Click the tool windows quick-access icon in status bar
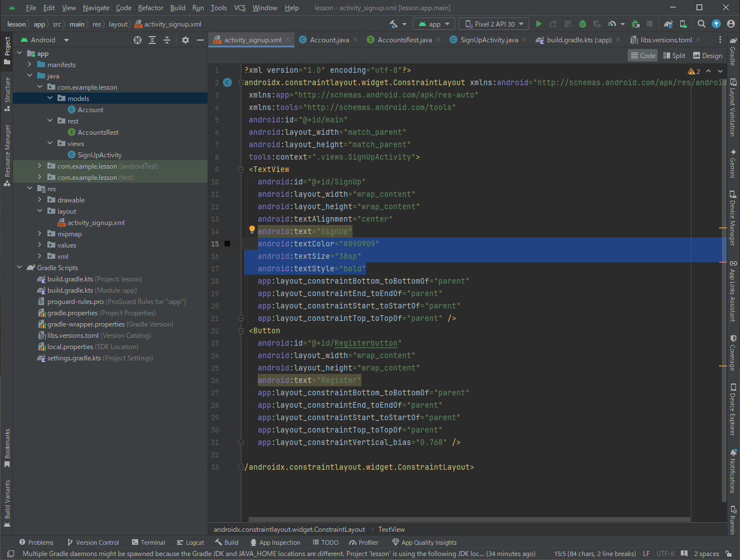The width and height of the screenshot is (740, 560). coord(10,554)
